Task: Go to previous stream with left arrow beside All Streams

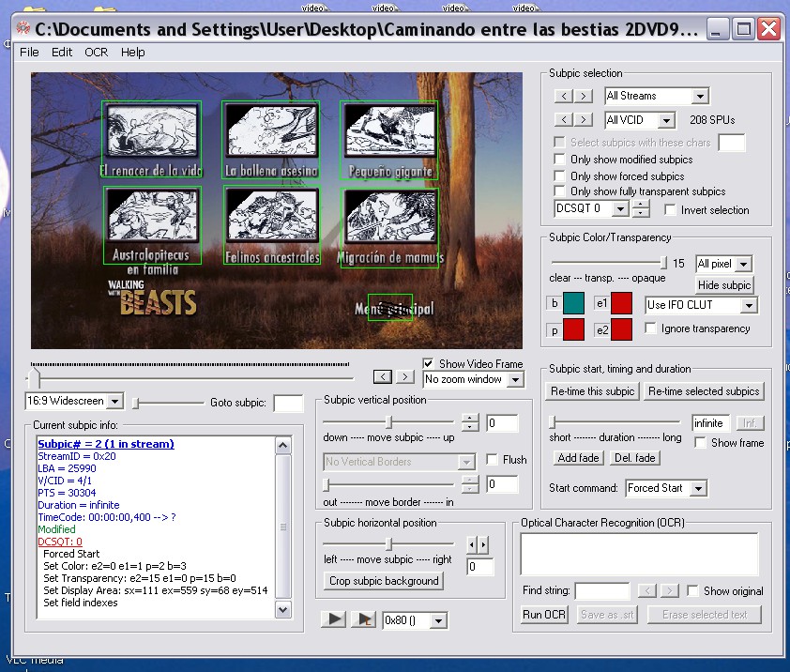Action: pos(563,96)
